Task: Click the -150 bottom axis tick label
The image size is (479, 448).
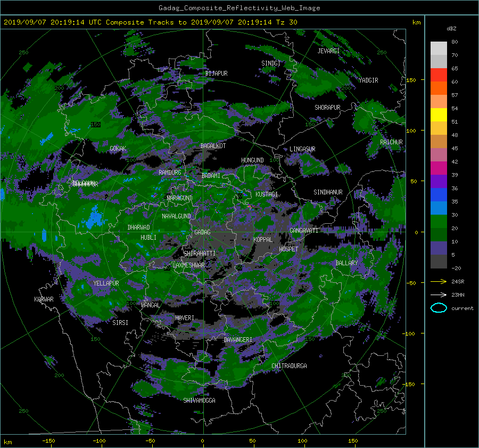Action: [x=48, y=441]
